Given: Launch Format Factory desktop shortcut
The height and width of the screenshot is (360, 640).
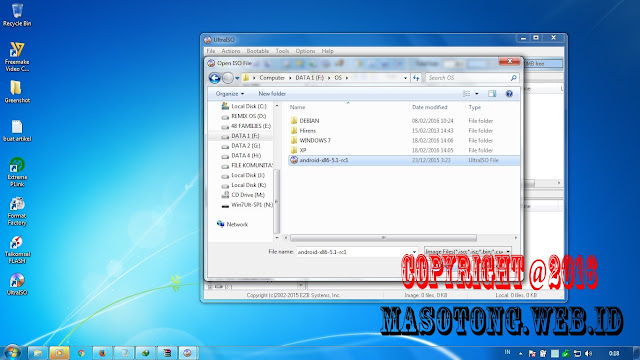Looking at the screenshot, I should pos(17,211).
